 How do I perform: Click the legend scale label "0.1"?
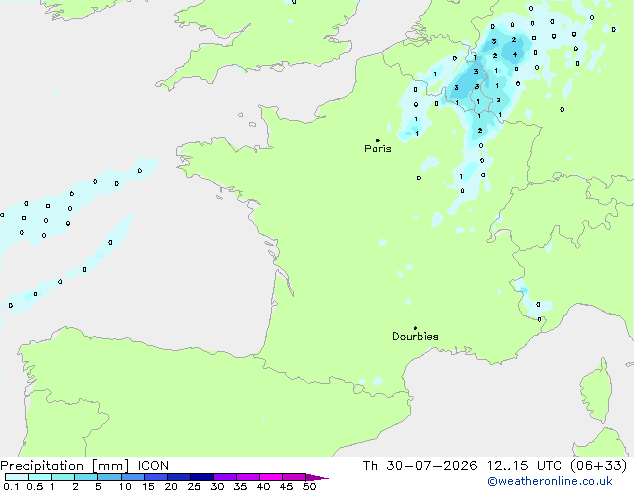(11, 486)
